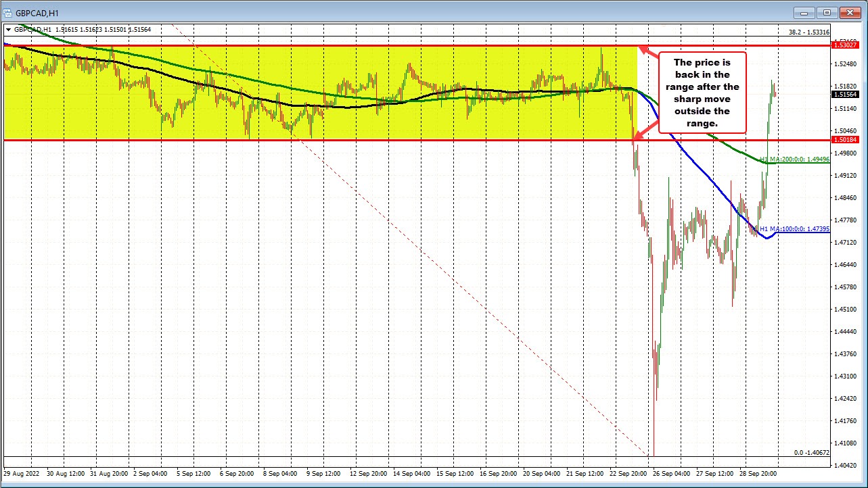Expand the dropdown arrow beside GBPCAD,H1 quote line

(7, 29)
